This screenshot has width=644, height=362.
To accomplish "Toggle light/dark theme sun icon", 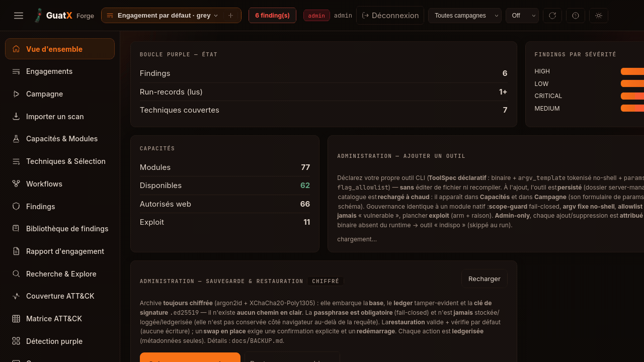I will 599,16.
